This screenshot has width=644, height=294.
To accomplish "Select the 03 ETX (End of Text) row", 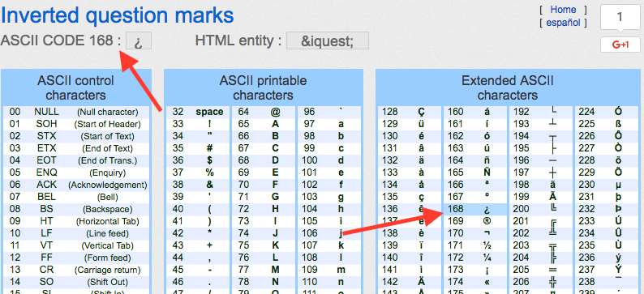I will (76, 148).
